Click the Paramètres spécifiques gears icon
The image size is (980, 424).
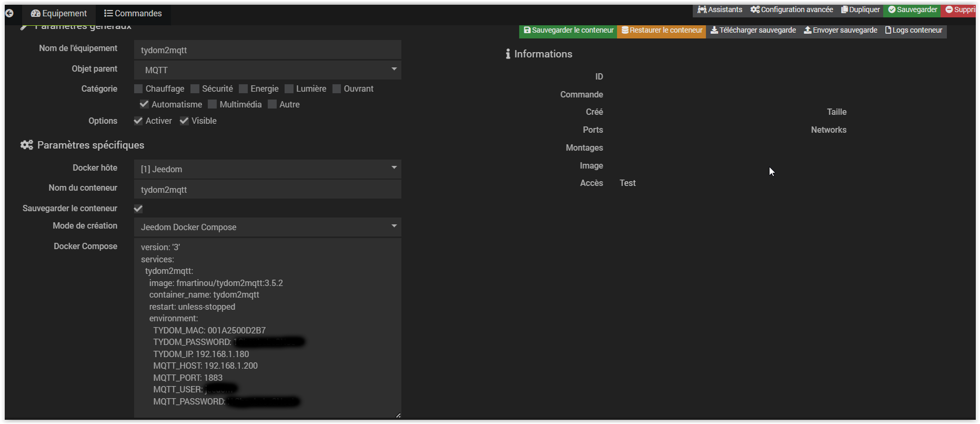coord(27,145)
